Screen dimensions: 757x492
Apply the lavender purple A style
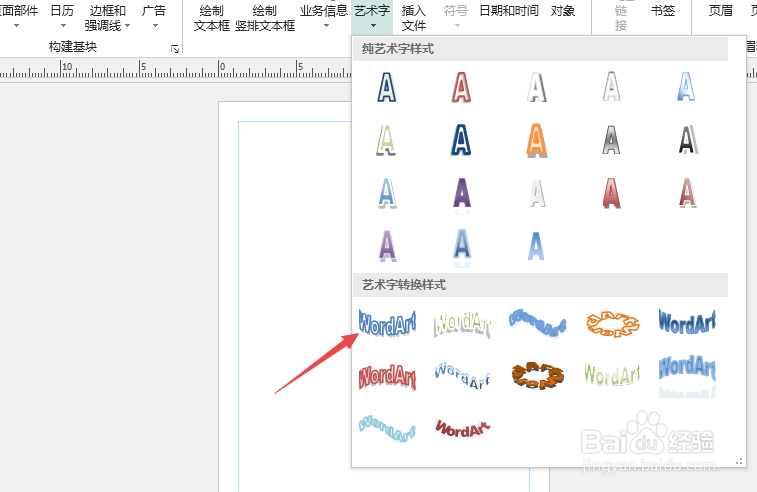click(387, 246)
